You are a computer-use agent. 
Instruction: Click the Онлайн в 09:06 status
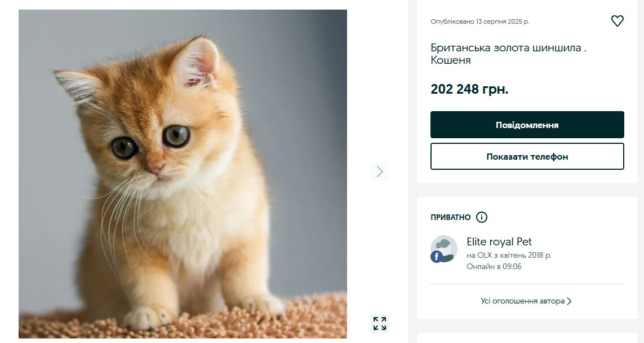(x=494, y=267)
